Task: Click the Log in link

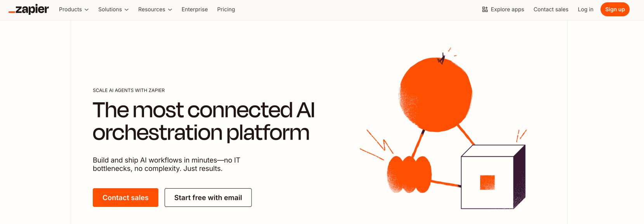Action: [x=585, y=9]
